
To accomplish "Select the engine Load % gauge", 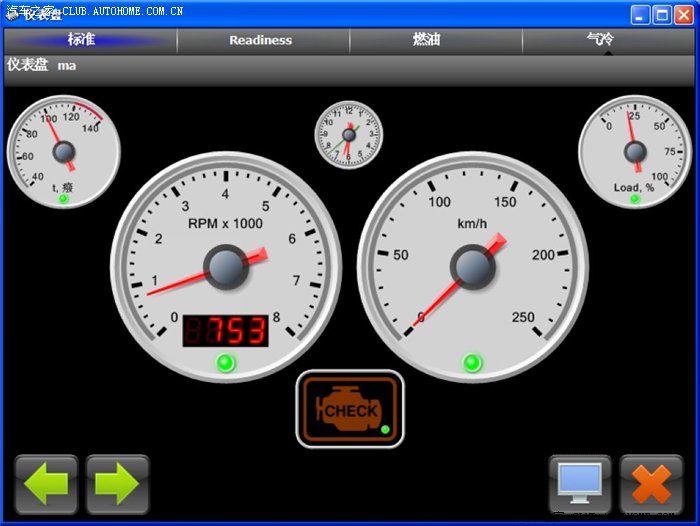I will pos(634,151).
